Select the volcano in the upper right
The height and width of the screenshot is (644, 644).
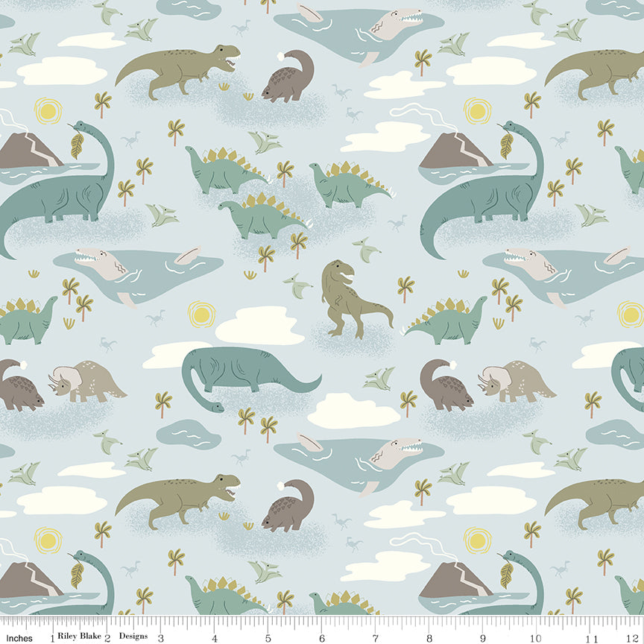tap(455, 151)
